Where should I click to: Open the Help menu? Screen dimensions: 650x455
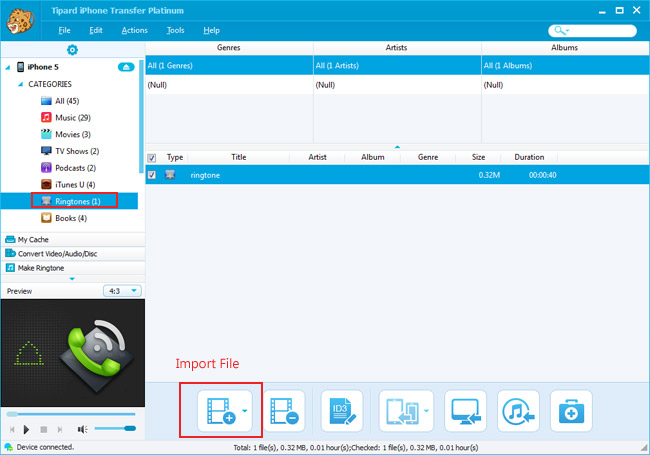point(211,30)
